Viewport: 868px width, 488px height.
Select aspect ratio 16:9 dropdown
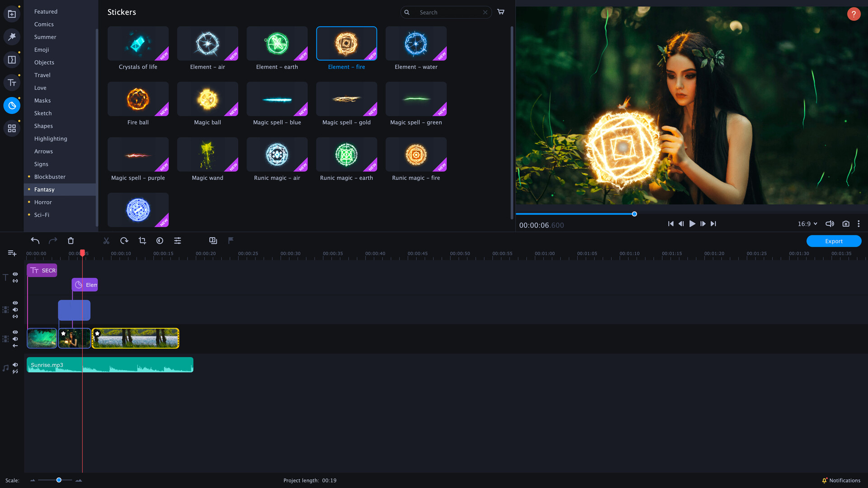pyautogui.click(x=808, y=224)
